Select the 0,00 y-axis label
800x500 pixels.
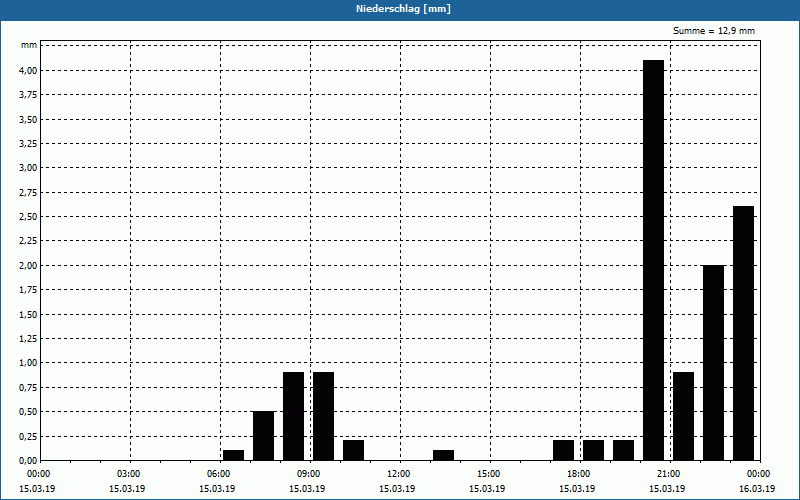click(x=28, y=460)
